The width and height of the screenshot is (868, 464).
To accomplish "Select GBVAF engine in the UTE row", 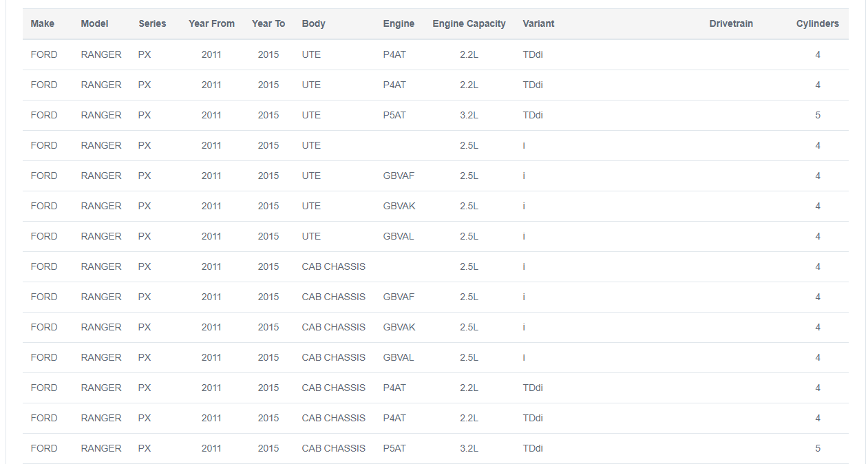I will [x=399, y=176].
